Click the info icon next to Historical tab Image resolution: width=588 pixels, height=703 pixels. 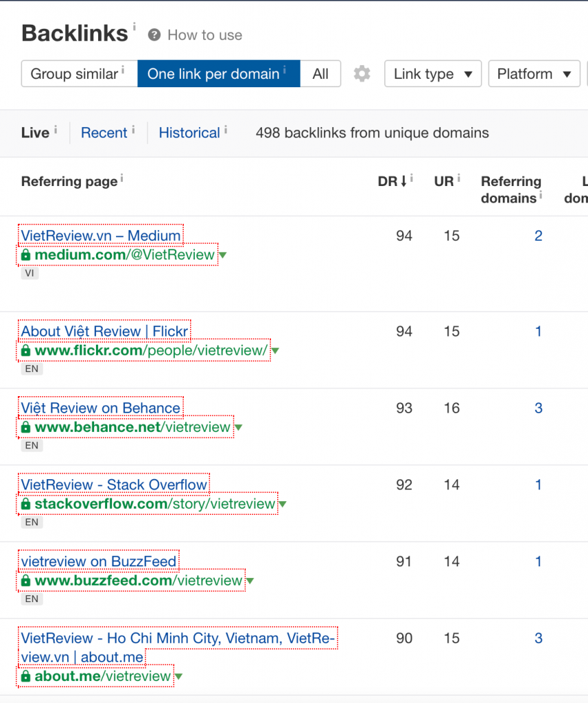point(226,130)
